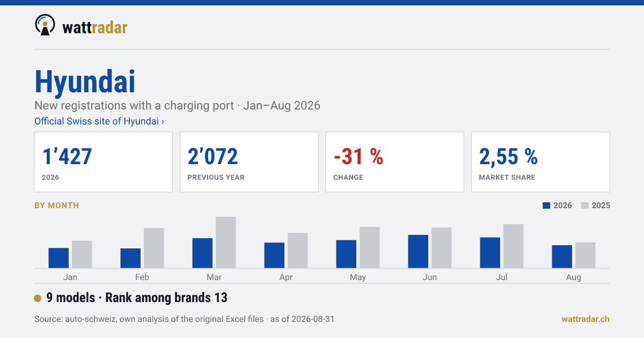
Task: Click the blue 2026 bar for Jan
Action: tap(58, 258)
